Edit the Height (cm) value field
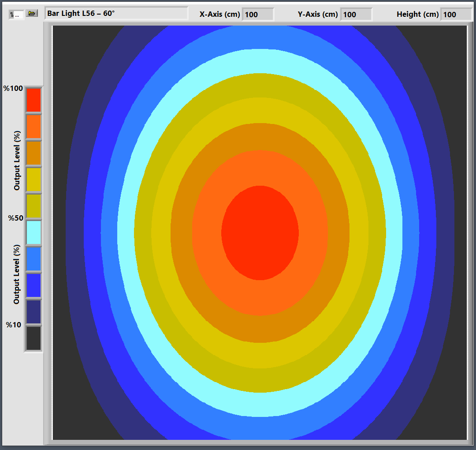The height and width of the screenshot is (450, 476). (x=456, y=15)
